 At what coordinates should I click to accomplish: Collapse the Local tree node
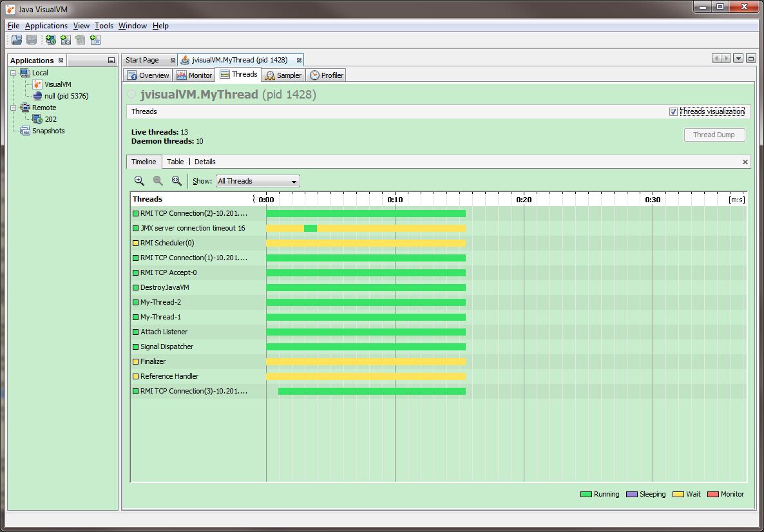click(x=14, y=73)
